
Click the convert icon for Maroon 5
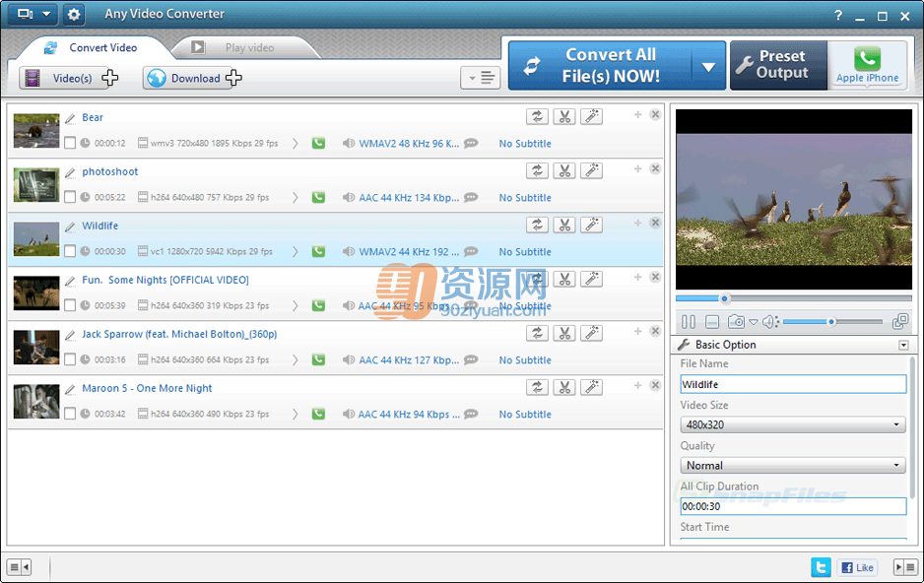[x=537, y=387]
